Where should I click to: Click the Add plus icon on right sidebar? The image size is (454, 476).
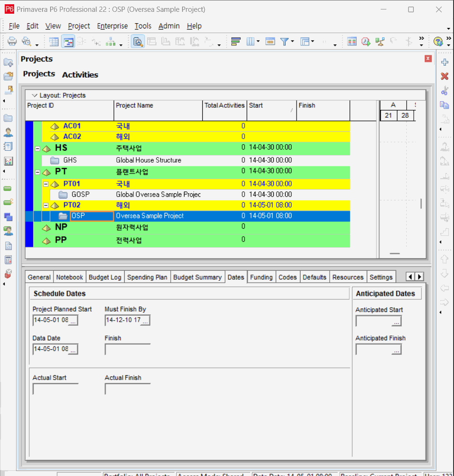(x=445, y=62)
